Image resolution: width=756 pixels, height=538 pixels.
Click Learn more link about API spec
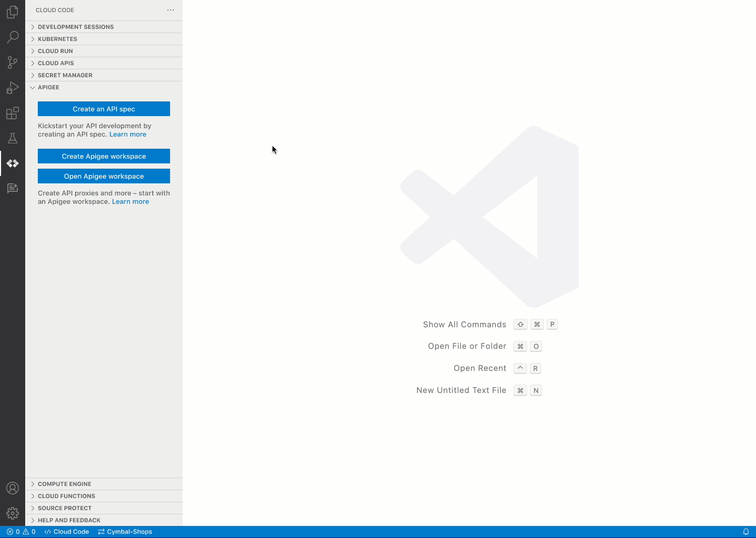[128, 134]
